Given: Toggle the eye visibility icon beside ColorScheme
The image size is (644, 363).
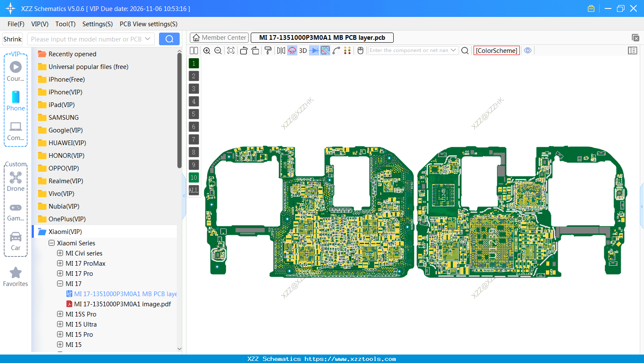Looking at the screenshot, I should coord(528,50).
